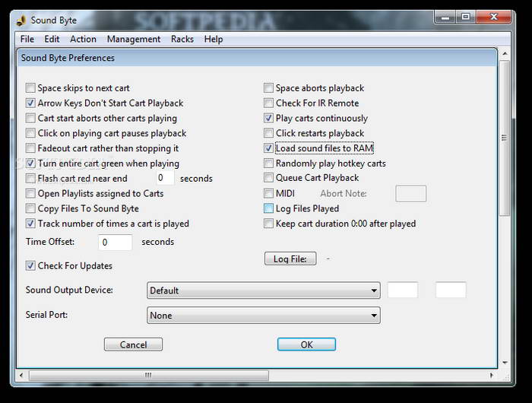Enable Keep cart duration 0:00 after played
The image size is (532, 403).
click(x=268, y=224)
